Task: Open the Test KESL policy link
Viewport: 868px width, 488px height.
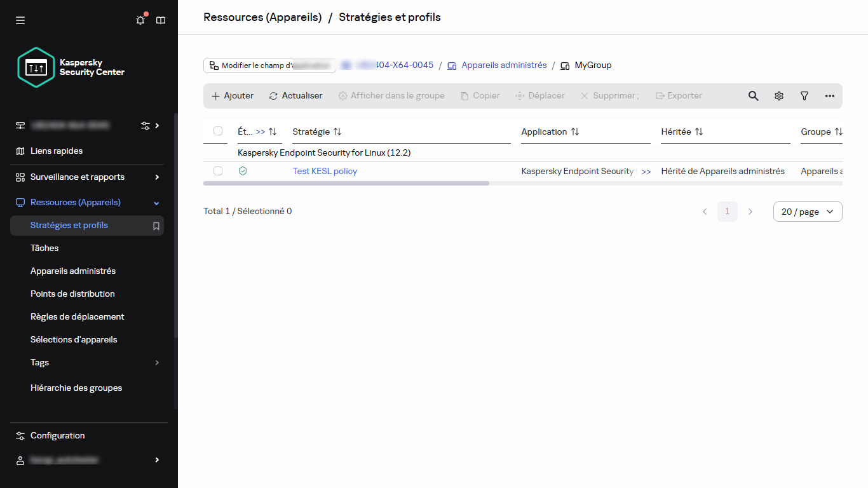Action: point(325,171)
